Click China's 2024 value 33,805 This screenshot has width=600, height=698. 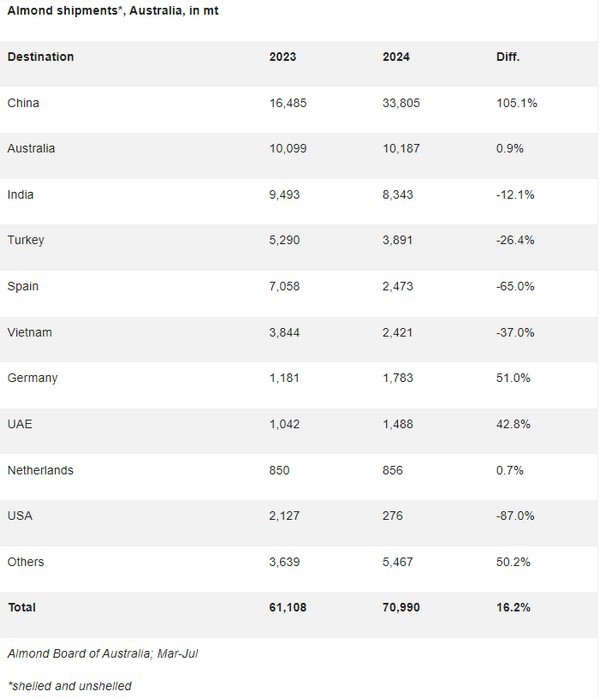click(403, 103)
